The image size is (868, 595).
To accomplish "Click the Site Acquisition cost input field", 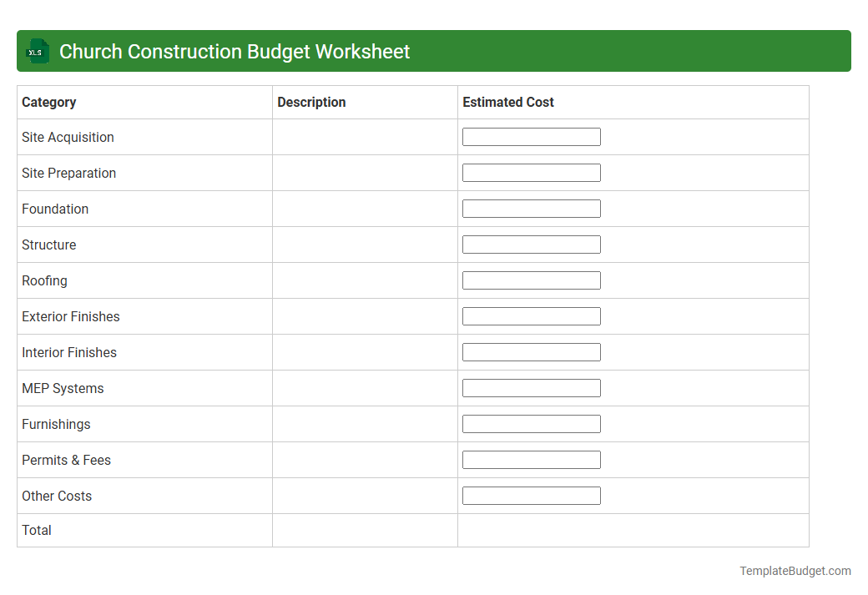I will [531, 136].
